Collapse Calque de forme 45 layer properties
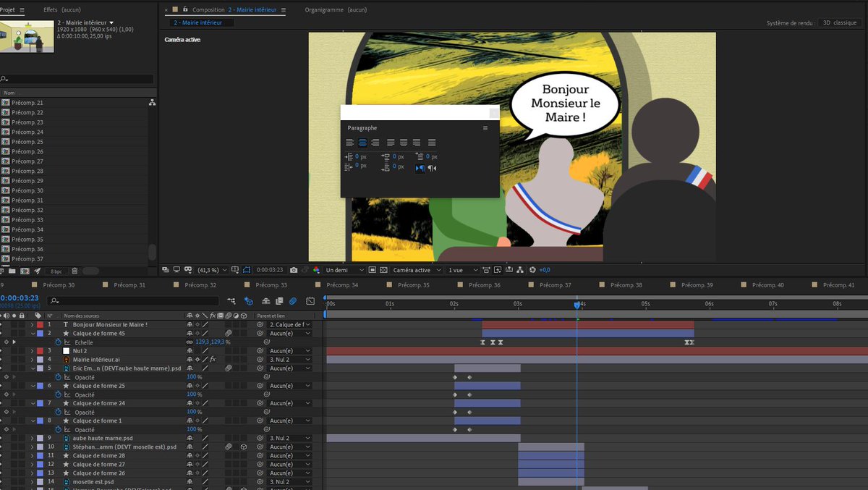Image resolution: width=868 pixels, height=490 pixels. click(x=32, y=333)
